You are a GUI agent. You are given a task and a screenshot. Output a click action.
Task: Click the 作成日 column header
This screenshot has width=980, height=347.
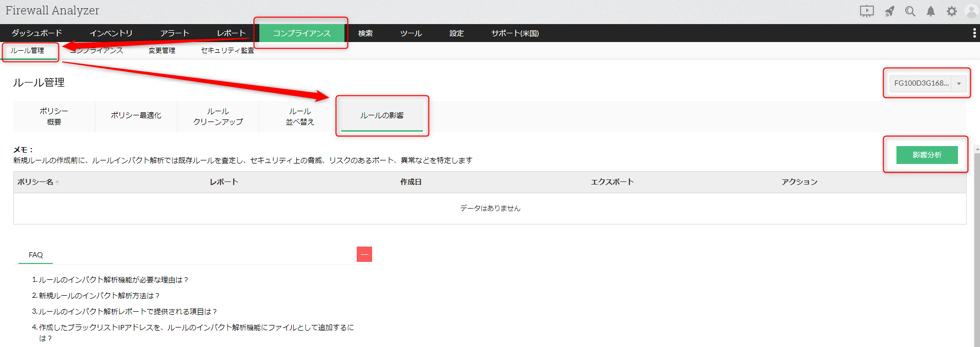click(x=411, y=182)
